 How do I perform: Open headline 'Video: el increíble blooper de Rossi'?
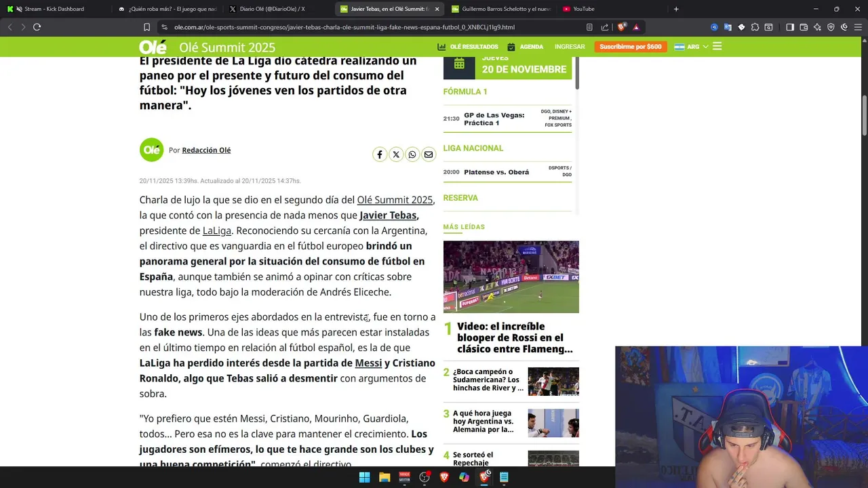point(515,338)
